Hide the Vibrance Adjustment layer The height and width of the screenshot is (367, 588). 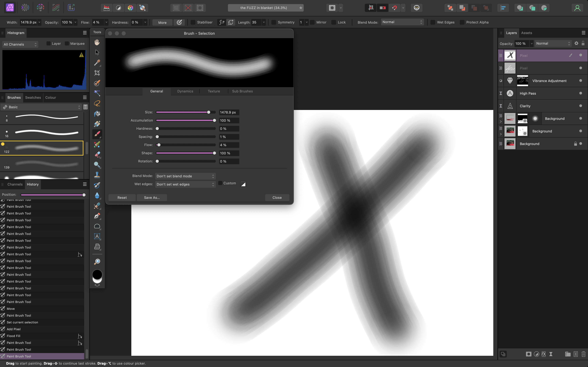pyautogui.click(x=581, y=81)
